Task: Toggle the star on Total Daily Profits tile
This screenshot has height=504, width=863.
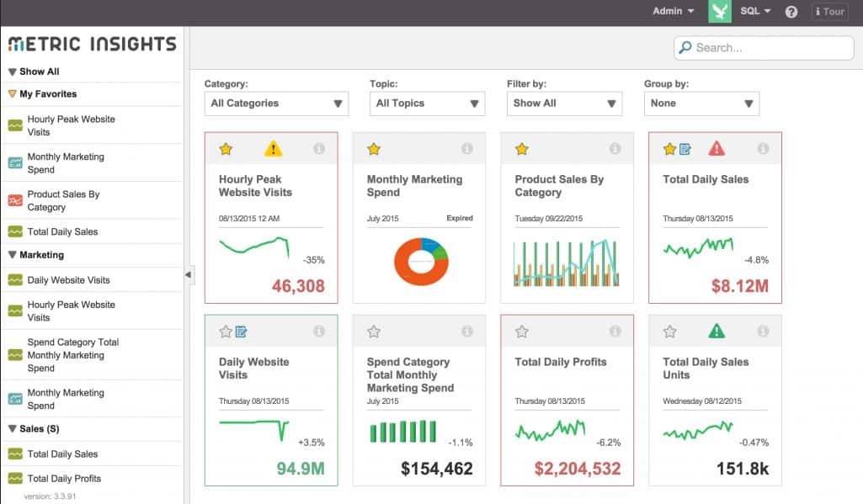Action: [x=521, y=331]
